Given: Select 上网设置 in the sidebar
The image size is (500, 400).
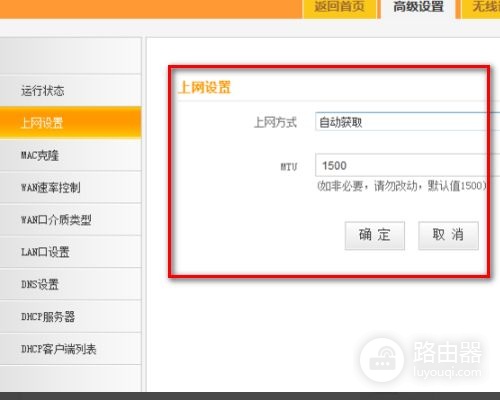Looking at the screenshot, I should [70, 123].
